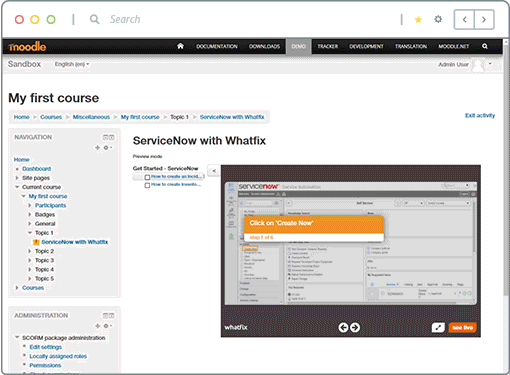Open Dashboard in the navigation tree
Image resolution: width=510 pixels, height=375 pixels.
coord(36,169)
